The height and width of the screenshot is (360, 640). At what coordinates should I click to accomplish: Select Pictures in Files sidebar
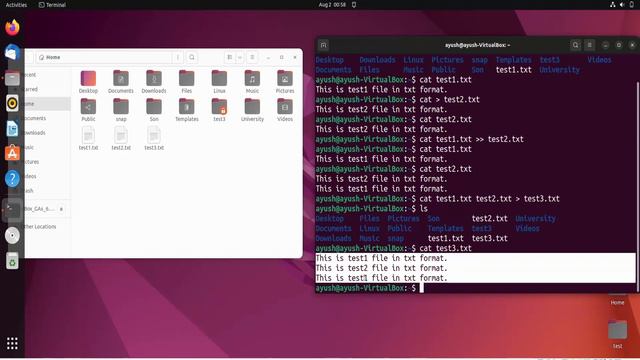pyautogui.click(x=47, y=162)
